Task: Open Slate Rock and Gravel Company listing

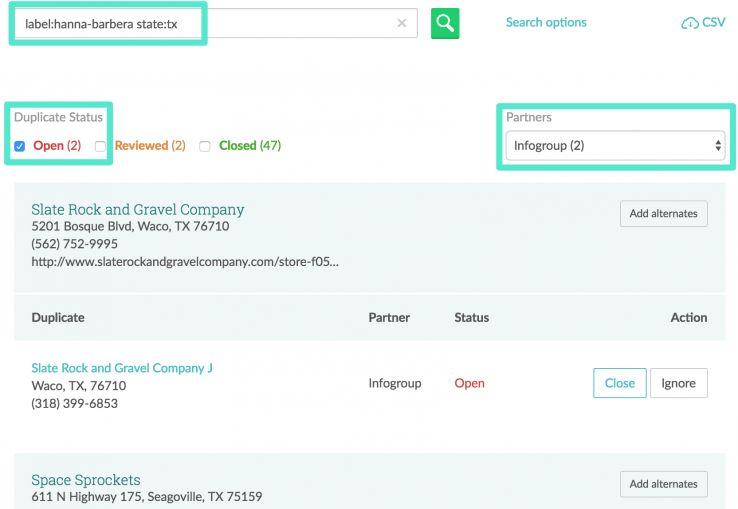Action: pyautogui.click(x=137, y=209)
